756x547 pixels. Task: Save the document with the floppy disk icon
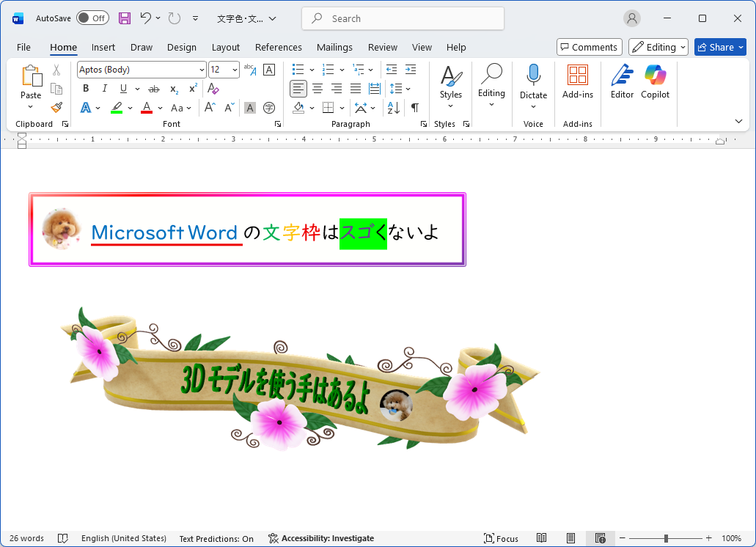(125, 18)
